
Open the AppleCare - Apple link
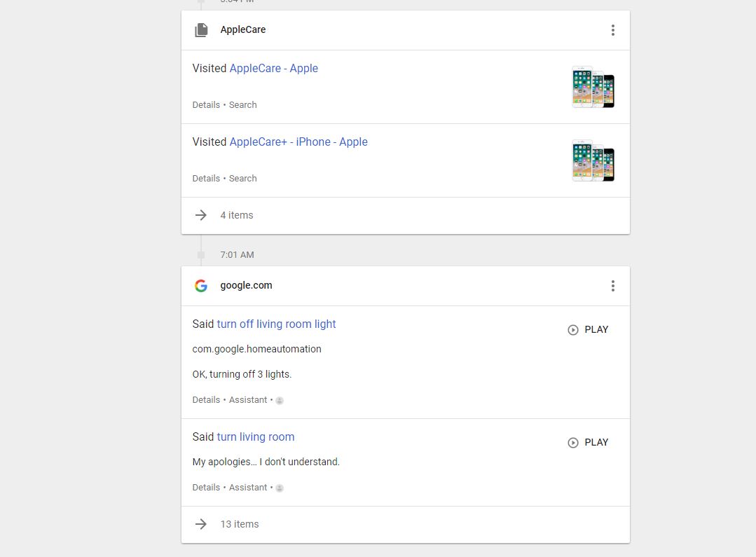pos(274,69)
